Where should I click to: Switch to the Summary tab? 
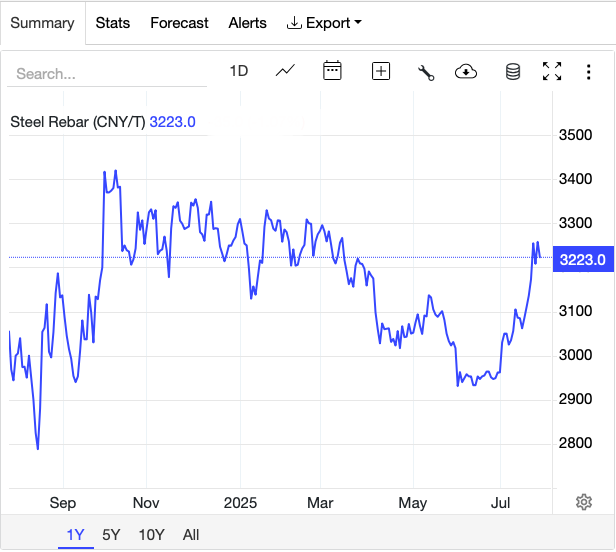tap(43, 23)
